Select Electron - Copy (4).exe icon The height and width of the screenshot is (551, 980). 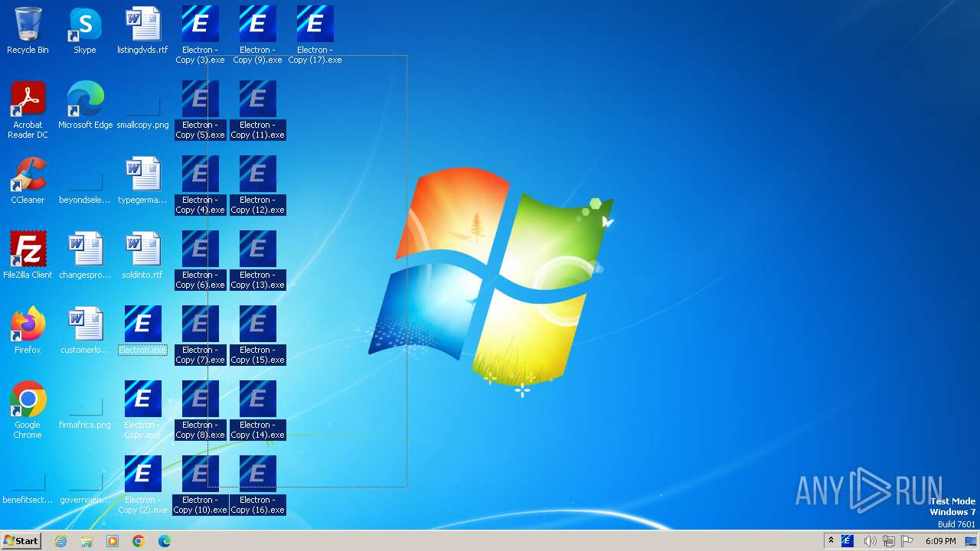pyautogui.click(x=200, y=184)
